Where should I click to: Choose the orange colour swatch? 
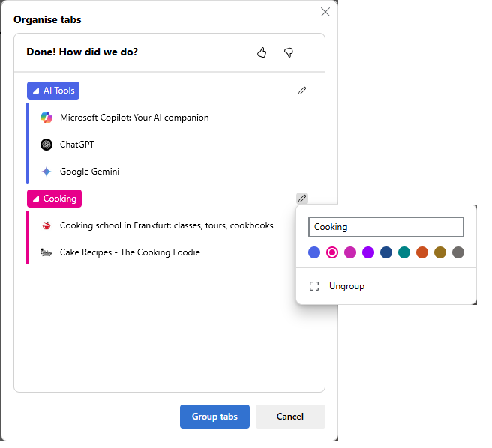pyautogui.click(x=422, y=252)
